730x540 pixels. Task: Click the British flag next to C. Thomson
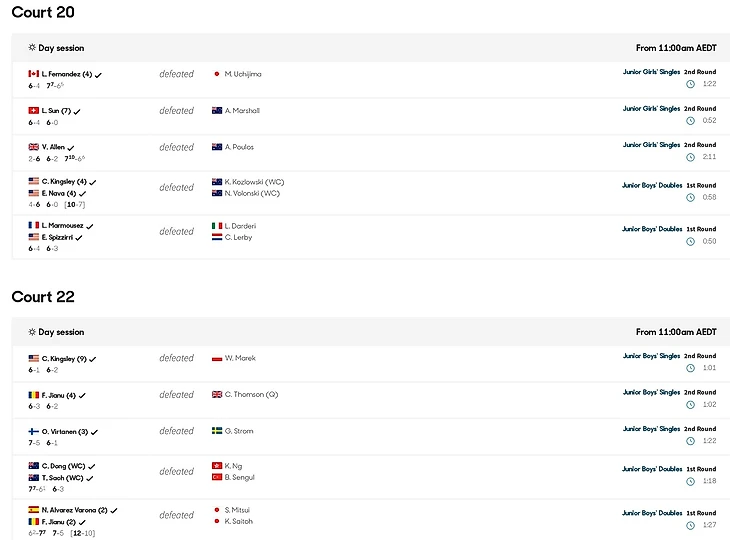click(217, 395)
